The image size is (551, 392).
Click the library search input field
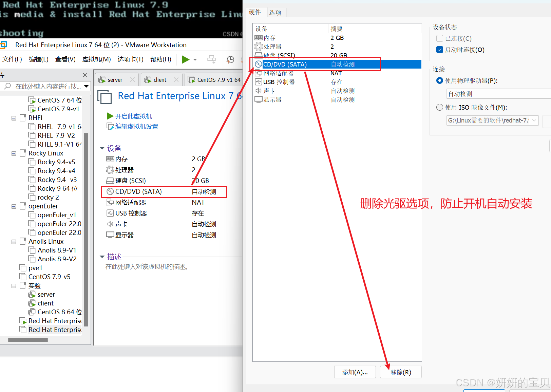click(42, 86)
